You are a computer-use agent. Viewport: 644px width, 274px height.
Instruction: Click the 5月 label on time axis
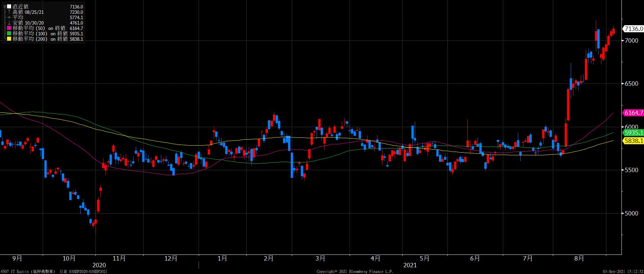click(x=425, y=259)
